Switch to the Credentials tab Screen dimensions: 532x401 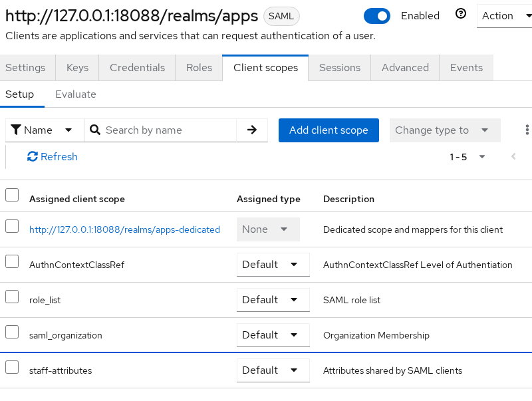137,68
